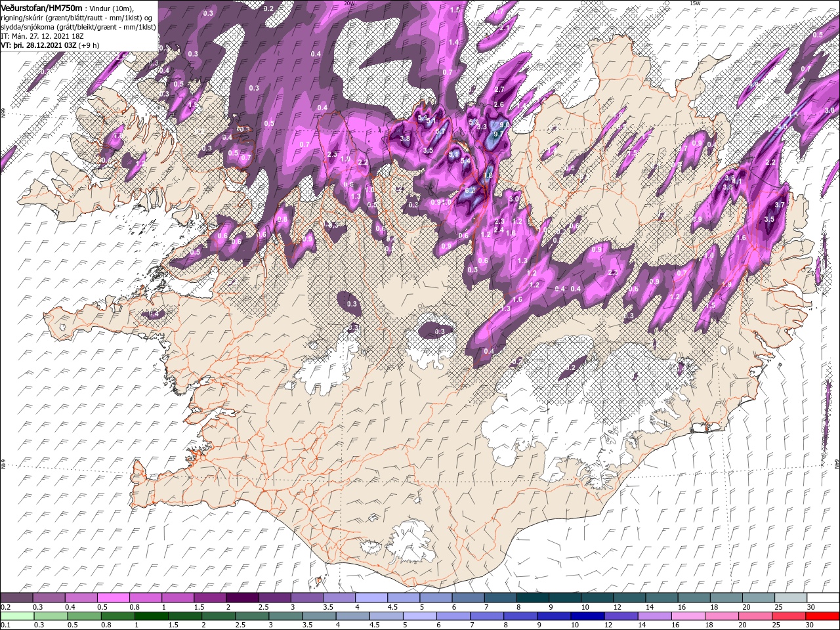This screenshot has width=840, height=630.
Task: Click the darkest green 1 swatch in lower legend row
Action: [x=152, y=616]
